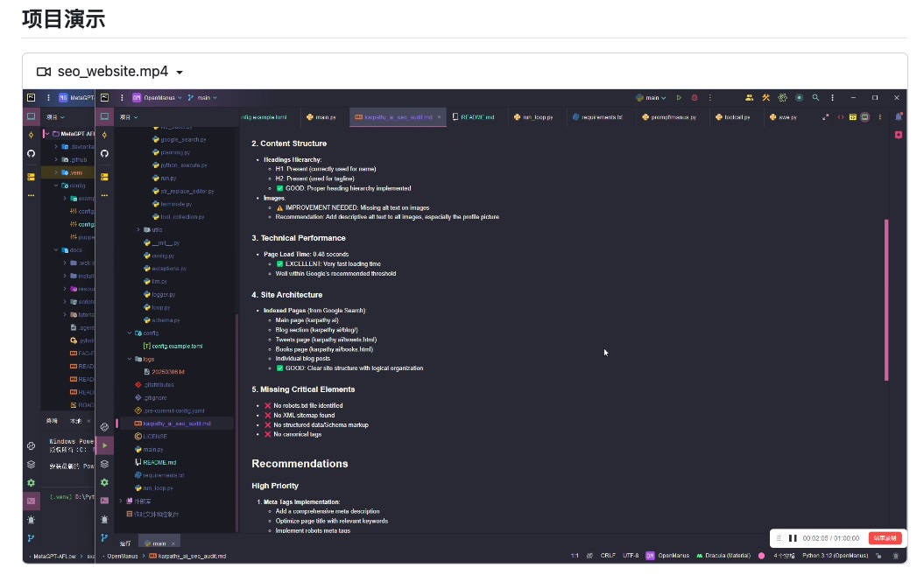Viewport: 924px width, 582px height.
Task: Open the search magnifier in the toolbar
Action: tap(815, 98)
